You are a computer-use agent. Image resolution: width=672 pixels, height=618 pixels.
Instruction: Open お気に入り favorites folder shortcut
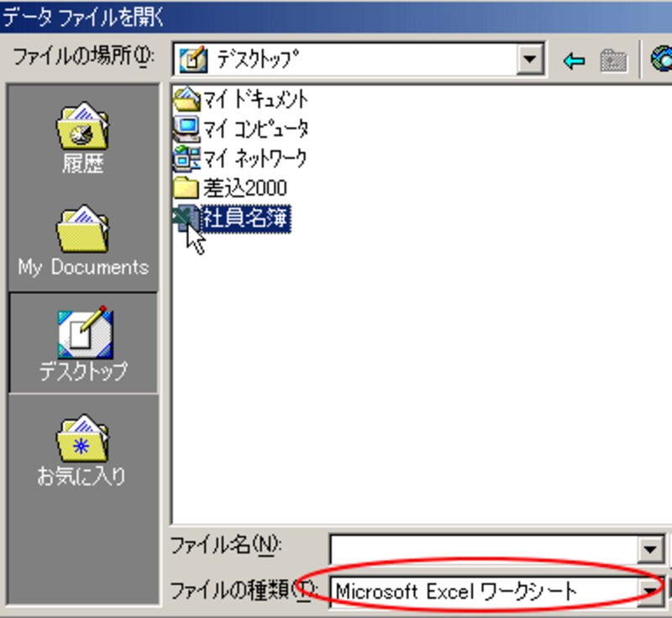coord(82,450)
